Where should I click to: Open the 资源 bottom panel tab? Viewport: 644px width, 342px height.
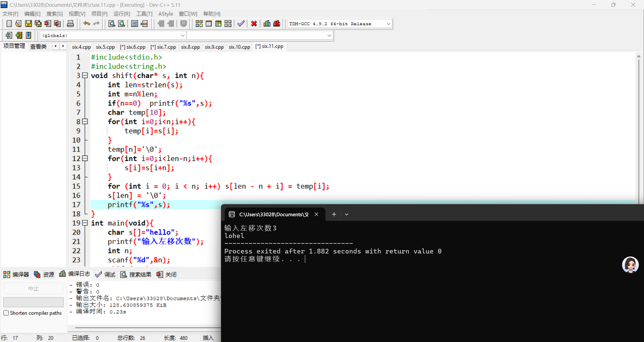(x=44, y=274)
